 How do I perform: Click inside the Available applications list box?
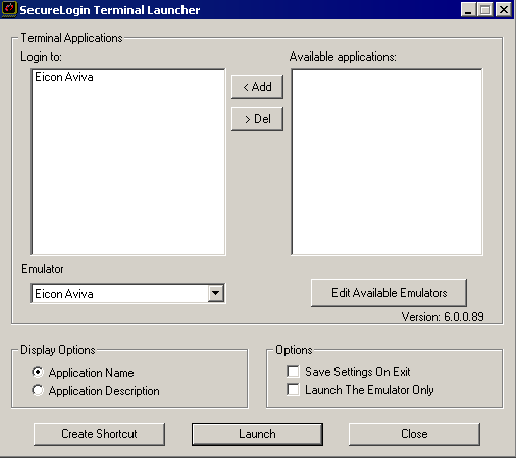(387, 162)
